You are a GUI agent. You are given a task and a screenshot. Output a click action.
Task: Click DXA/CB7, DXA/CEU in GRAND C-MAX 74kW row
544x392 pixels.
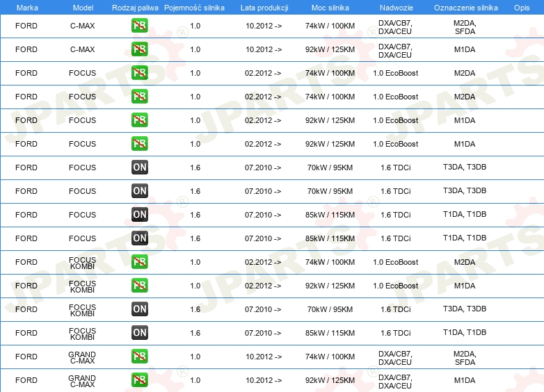click(x=395, y=358)
